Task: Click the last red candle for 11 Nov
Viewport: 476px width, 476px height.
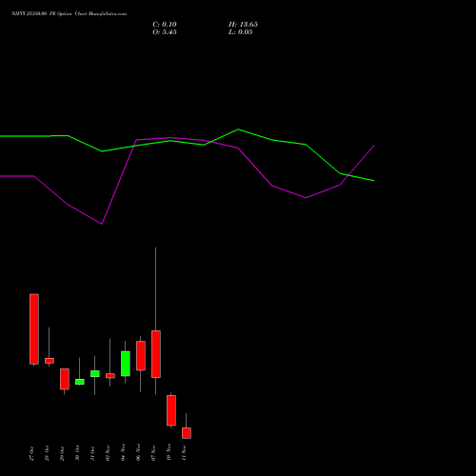Action: pyautogui.click(x=187, y=433)
